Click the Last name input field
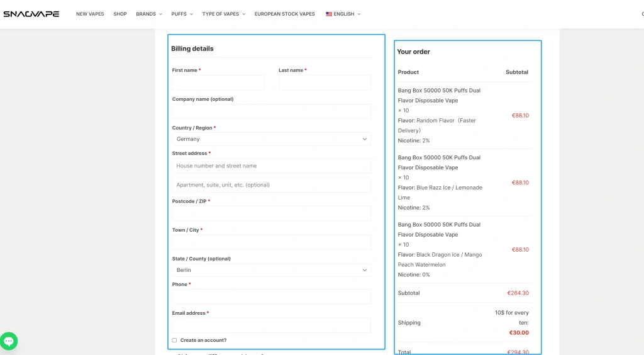Image resolution: width=644 pixels, height=355 pixels. point(325,82)
